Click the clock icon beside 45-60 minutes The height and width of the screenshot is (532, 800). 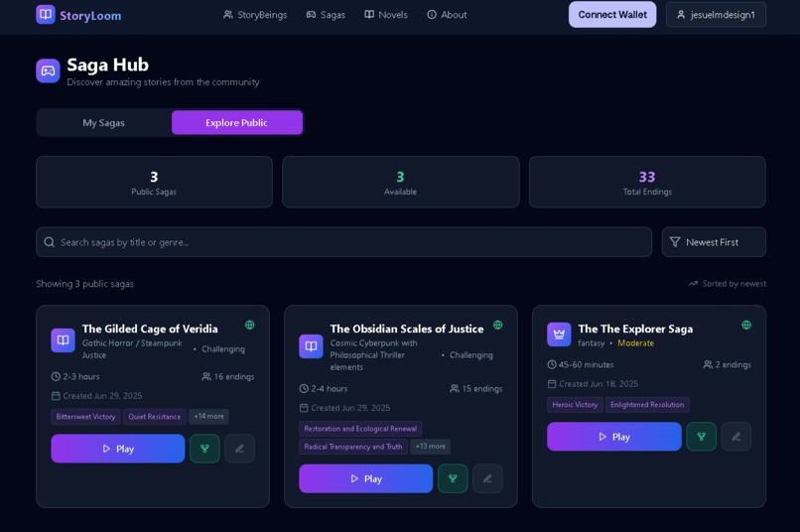pos(552,364)
